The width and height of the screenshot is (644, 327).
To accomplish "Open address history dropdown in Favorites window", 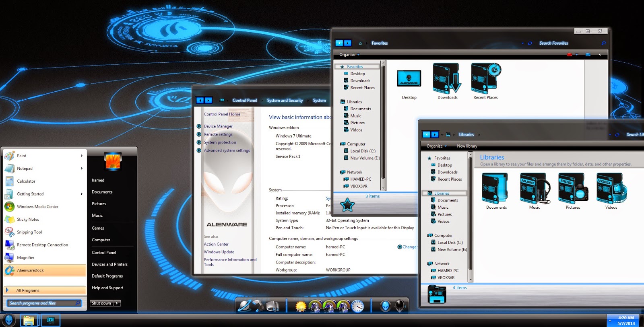I will 522,43.
